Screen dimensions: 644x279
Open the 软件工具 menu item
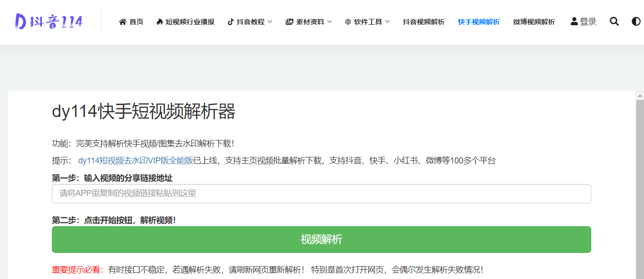tap(364, 22)
